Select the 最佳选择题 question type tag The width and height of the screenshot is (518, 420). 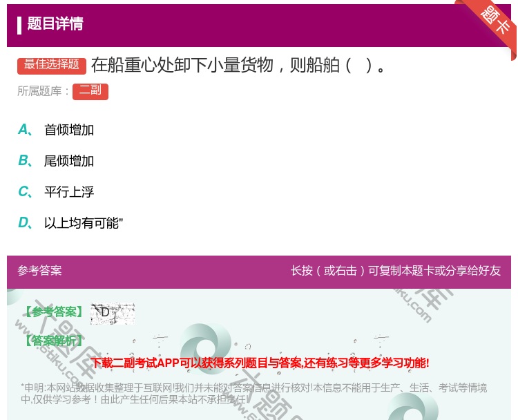click(52, 66)
